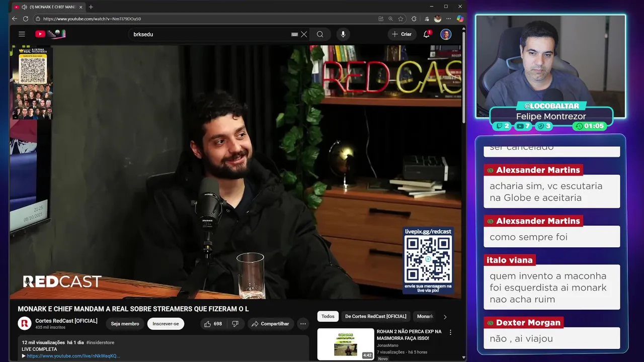Open the ROHAN 2 suggested video thumbnail

pos(346,344)
